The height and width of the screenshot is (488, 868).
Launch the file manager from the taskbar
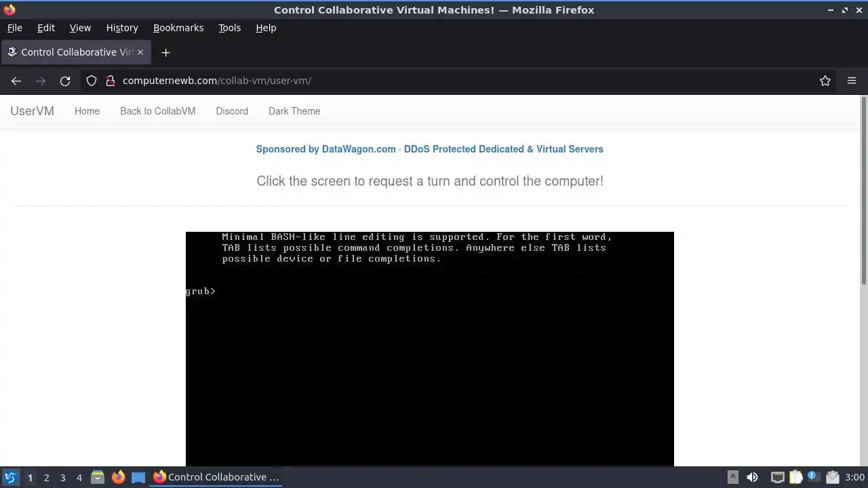coord(97,477)
